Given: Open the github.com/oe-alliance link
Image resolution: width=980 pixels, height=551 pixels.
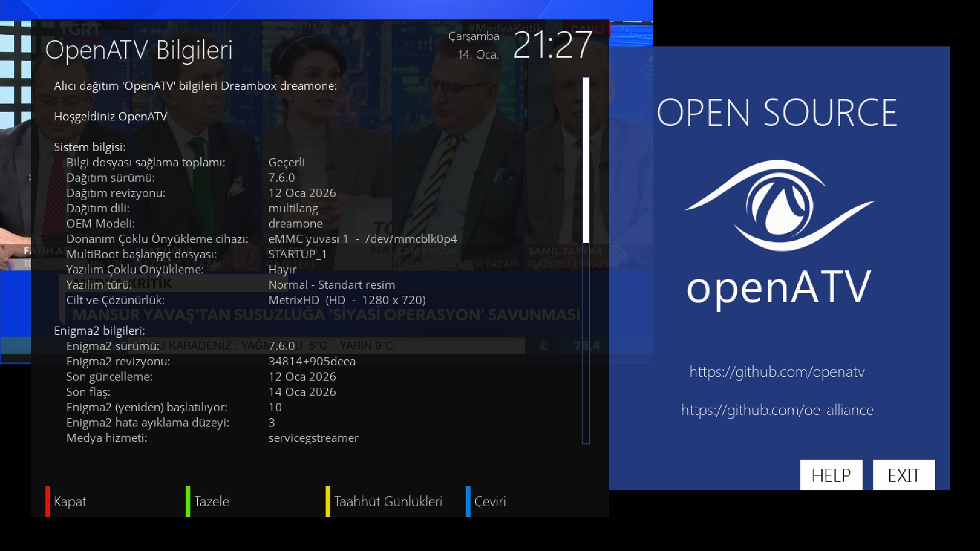Looking at the screenshot, I should click(x=777, y=410).
